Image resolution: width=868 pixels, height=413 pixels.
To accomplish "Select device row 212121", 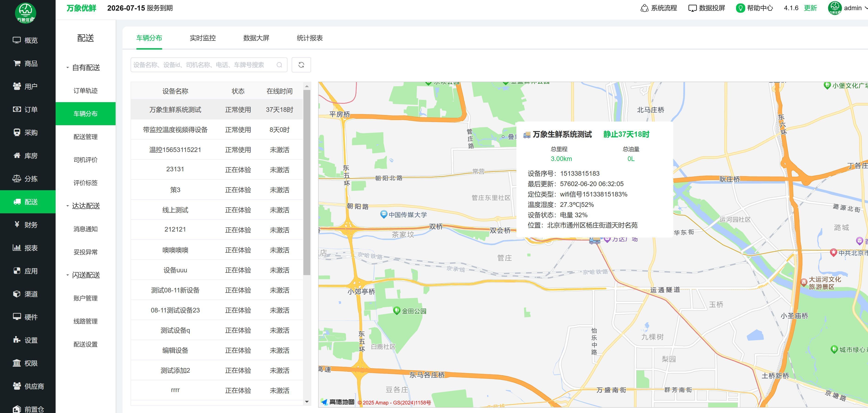I will 217,230.
